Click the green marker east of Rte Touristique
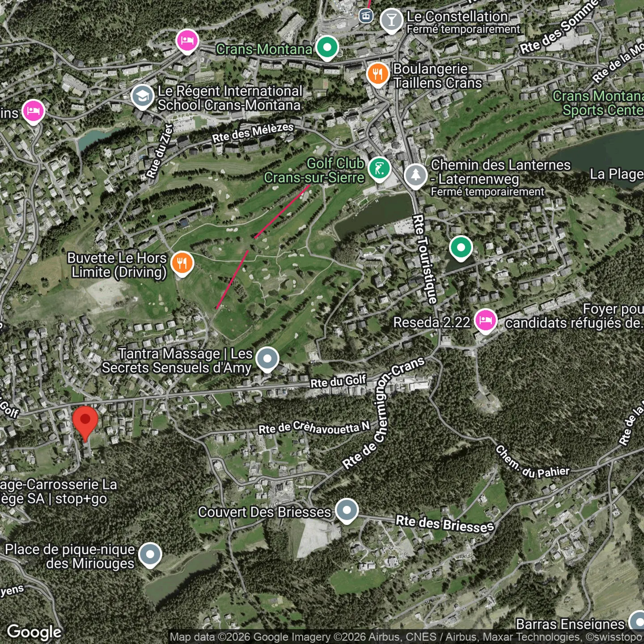Screen dimensions: 644x644 [x=461, y=248]
